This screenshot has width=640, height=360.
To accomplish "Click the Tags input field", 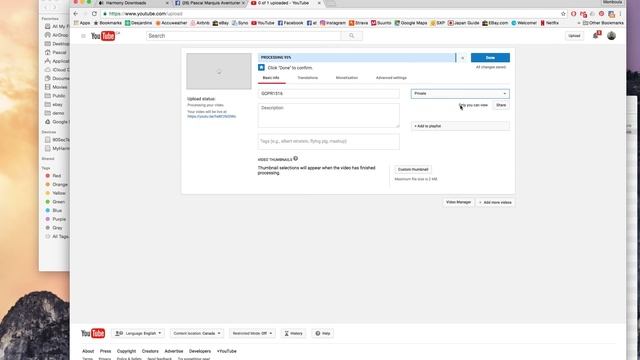I will click(329, 142).
